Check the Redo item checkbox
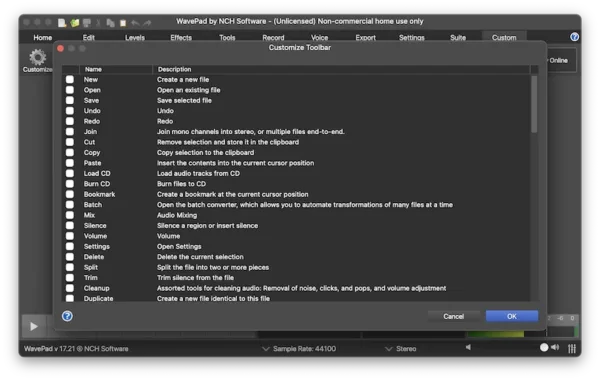The width and height of the screenshot is (600, 380). click(x=70, y=121)
